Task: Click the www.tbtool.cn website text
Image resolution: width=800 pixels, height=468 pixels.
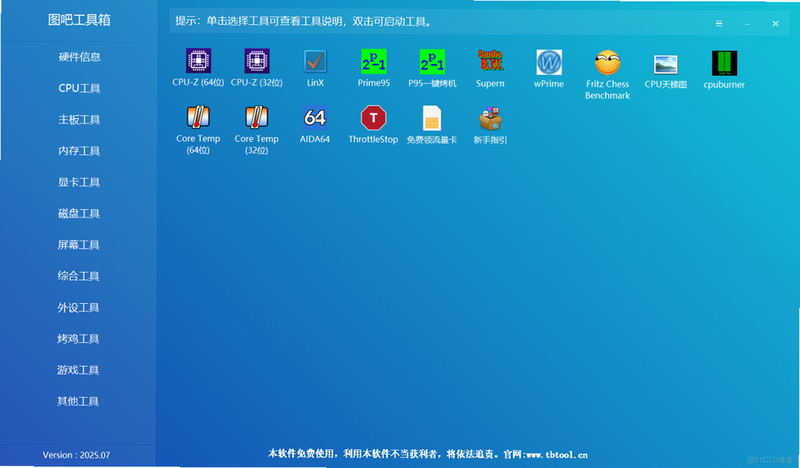Action: click(x=557, y=454)
